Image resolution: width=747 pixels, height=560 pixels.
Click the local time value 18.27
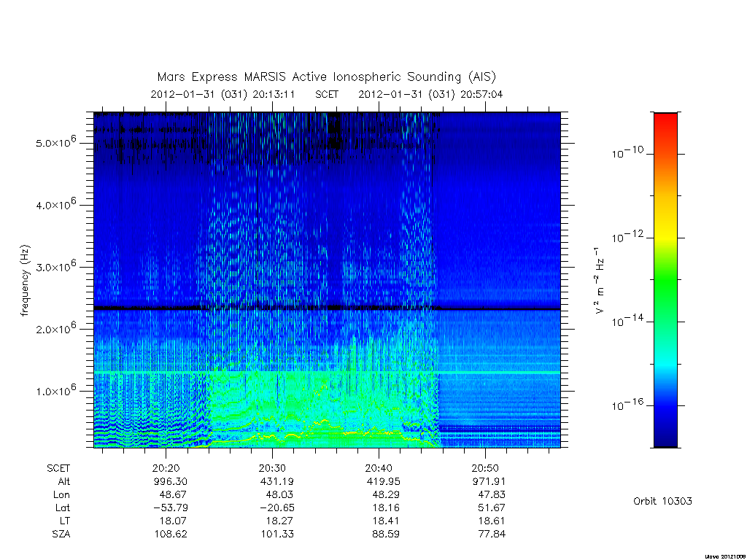[279, 521]
